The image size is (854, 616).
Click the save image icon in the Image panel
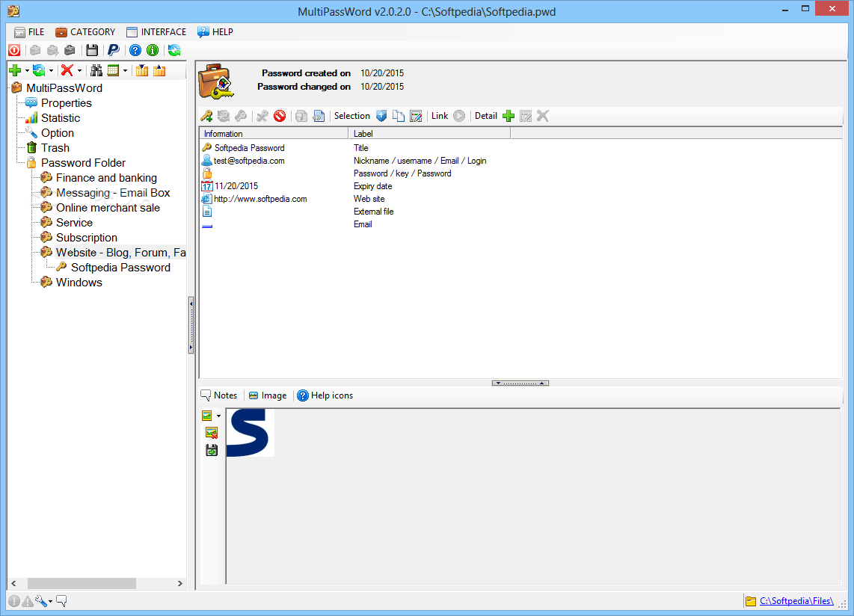[x=212, y=451]
